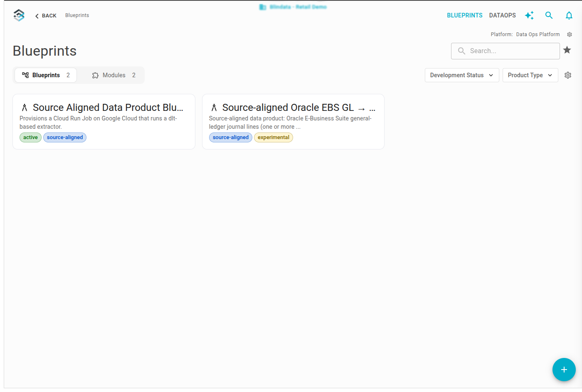Expand the Development Status filter dropdown

[x=462, y=75]
